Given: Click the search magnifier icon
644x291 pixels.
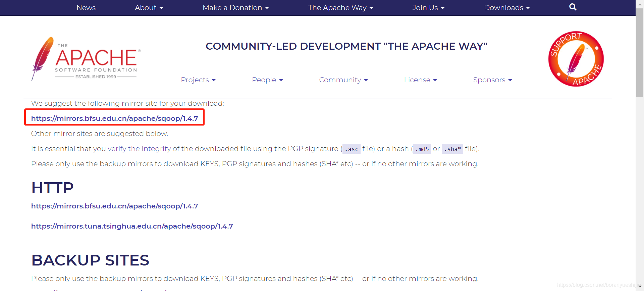Looking at the screenshot, I should pyautogui.click(x=573, y=7).
